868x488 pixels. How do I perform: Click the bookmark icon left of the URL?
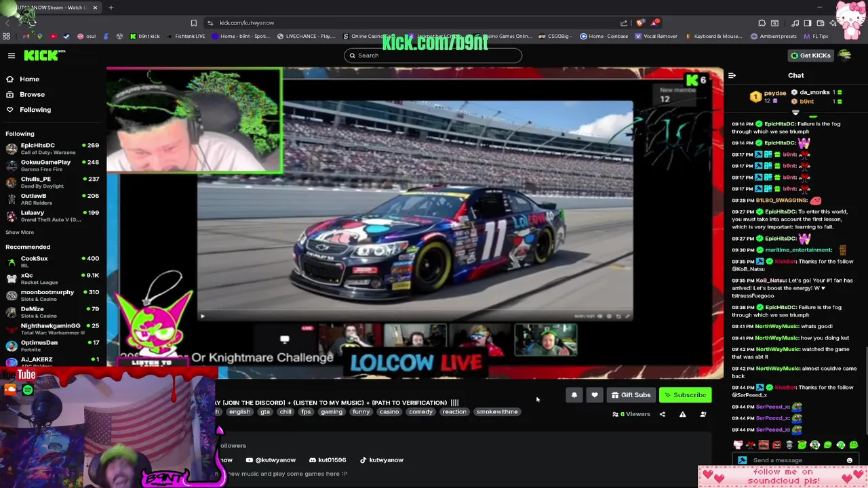click(194, 23)
